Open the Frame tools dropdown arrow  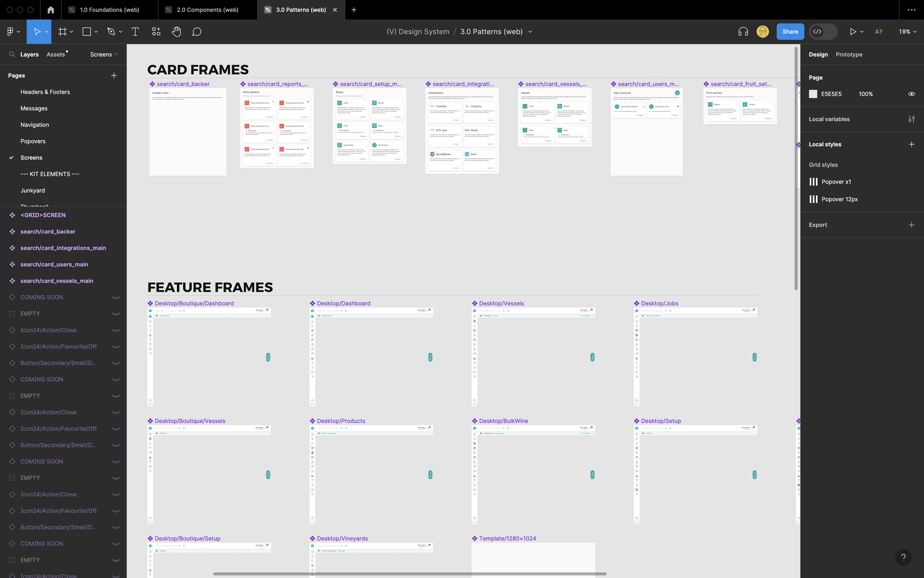pyautogui.click(x=71, y=32)
